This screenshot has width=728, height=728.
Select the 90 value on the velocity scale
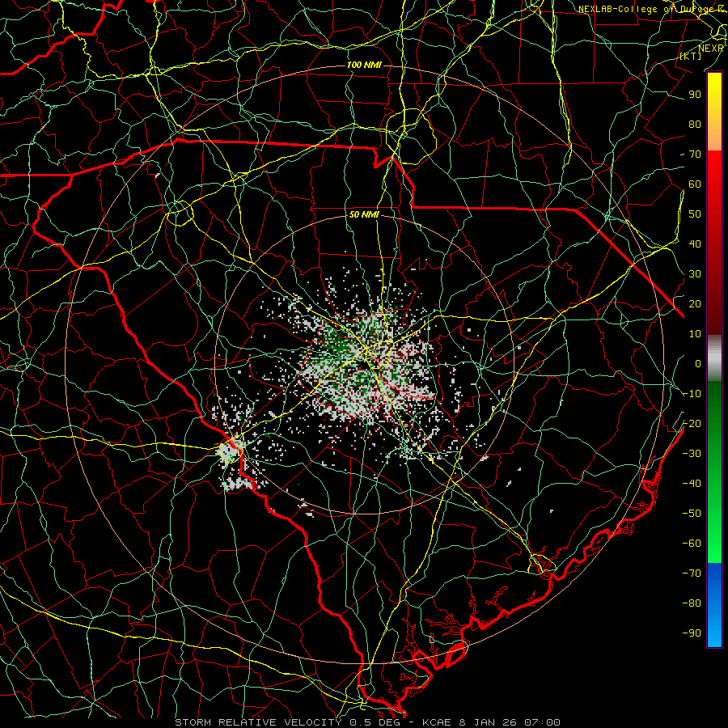click(695, 95)
